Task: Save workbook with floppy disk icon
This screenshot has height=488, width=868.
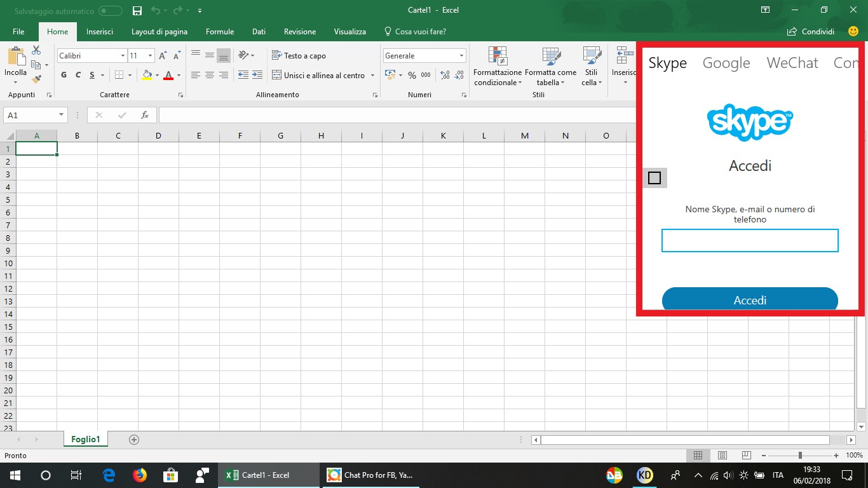Action: (137, 11)
